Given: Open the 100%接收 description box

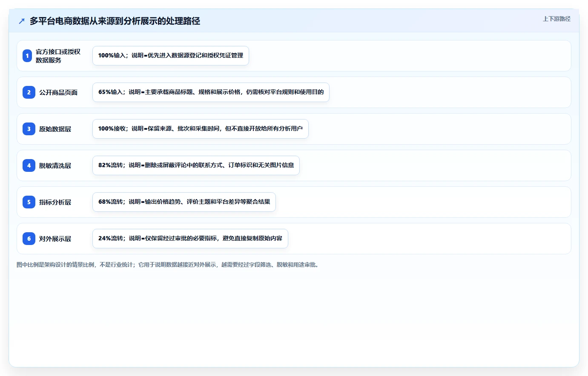Looking at the screenshot, I should click(x=201, y=129).
